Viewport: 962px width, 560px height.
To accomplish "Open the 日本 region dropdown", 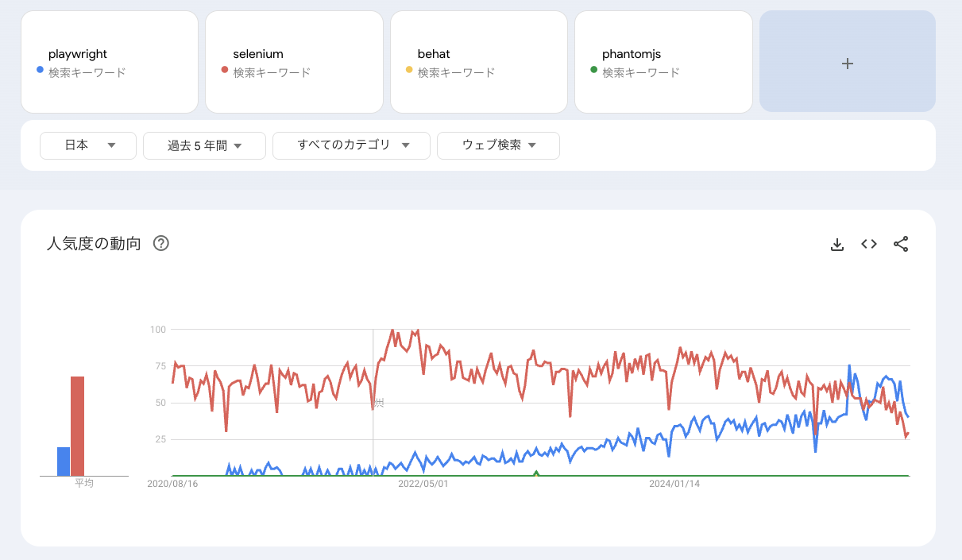I will [x=88, y=145].
